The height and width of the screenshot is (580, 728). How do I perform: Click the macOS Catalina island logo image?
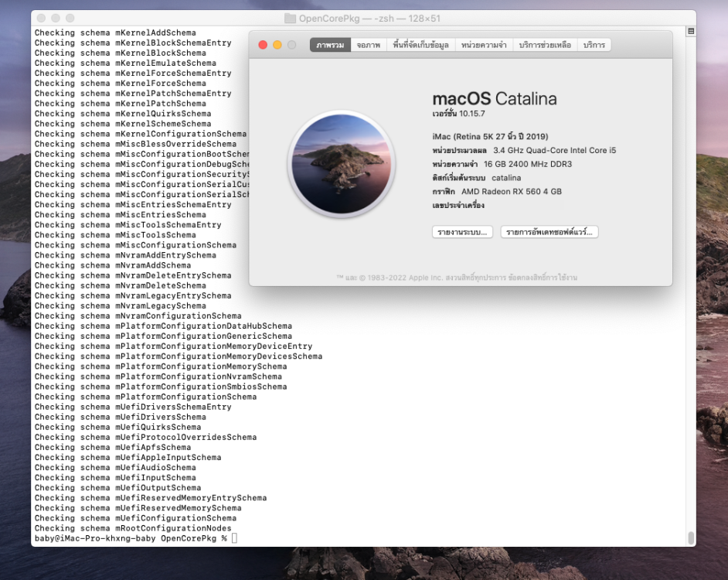342,164
